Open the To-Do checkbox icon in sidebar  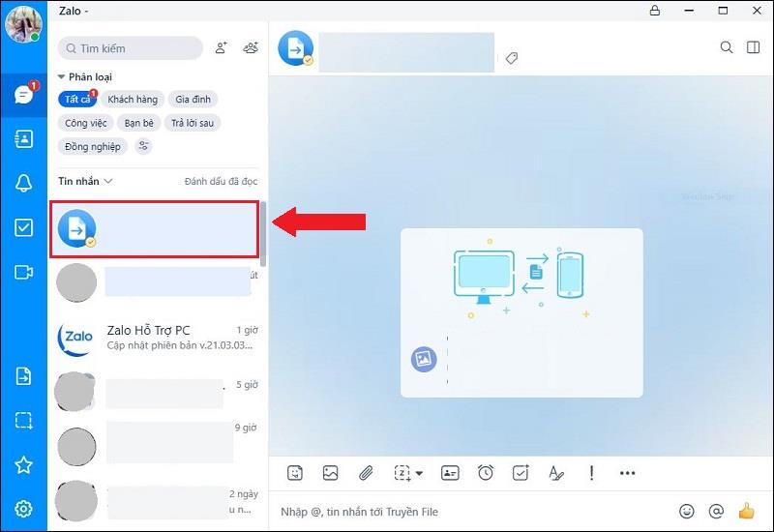click(23, 227)
